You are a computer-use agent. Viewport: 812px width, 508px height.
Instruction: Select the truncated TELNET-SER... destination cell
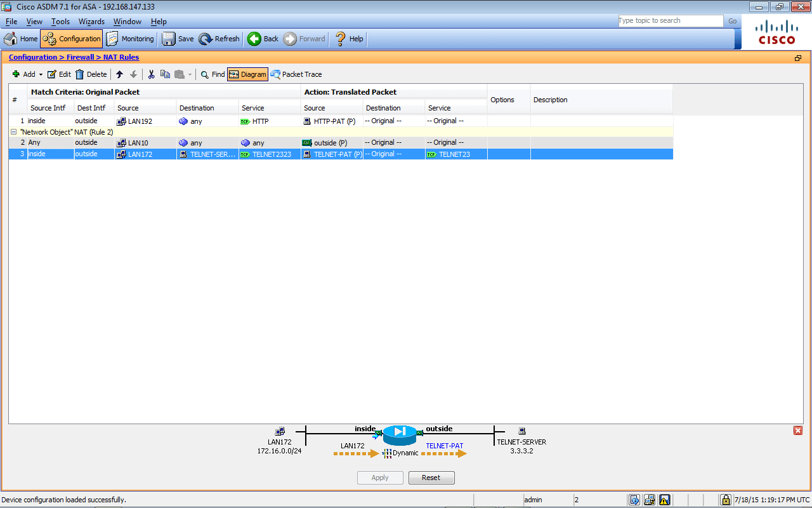pos(207,154)
